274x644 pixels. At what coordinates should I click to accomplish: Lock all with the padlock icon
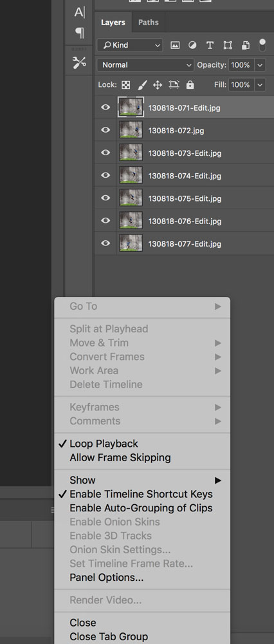tap(190, 85)
